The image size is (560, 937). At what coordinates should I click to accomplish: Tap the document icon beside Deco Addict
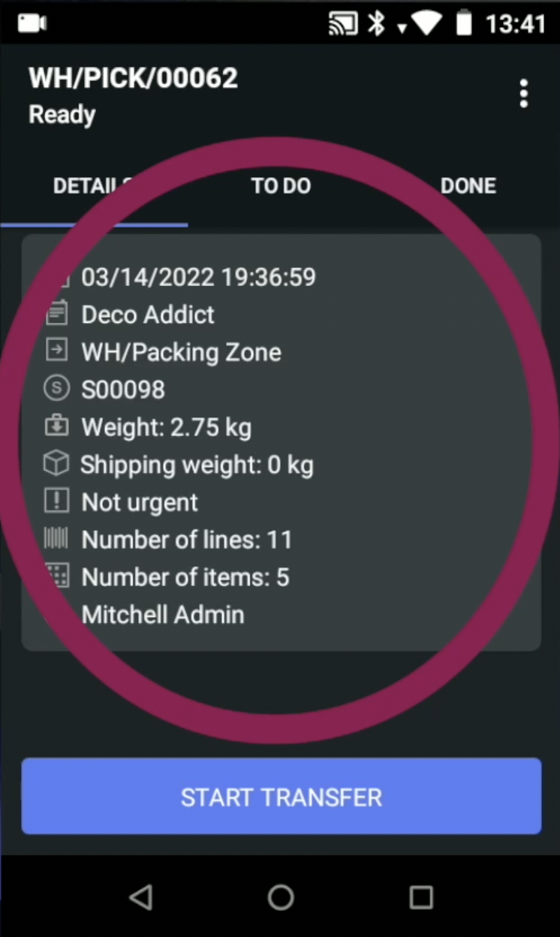pyautogui.click(x=56, y=313)
